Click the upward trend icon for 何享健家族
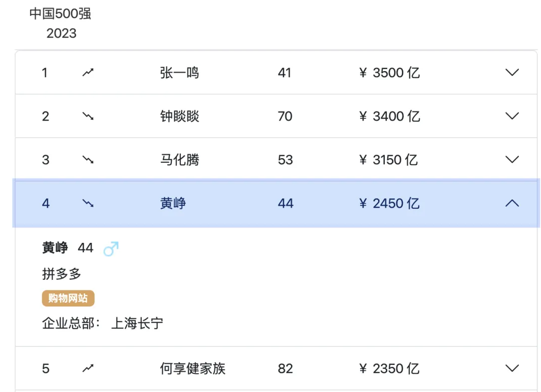Image resolution: width=541 pixels, height=392 pixels. click(x=88, y=368)
